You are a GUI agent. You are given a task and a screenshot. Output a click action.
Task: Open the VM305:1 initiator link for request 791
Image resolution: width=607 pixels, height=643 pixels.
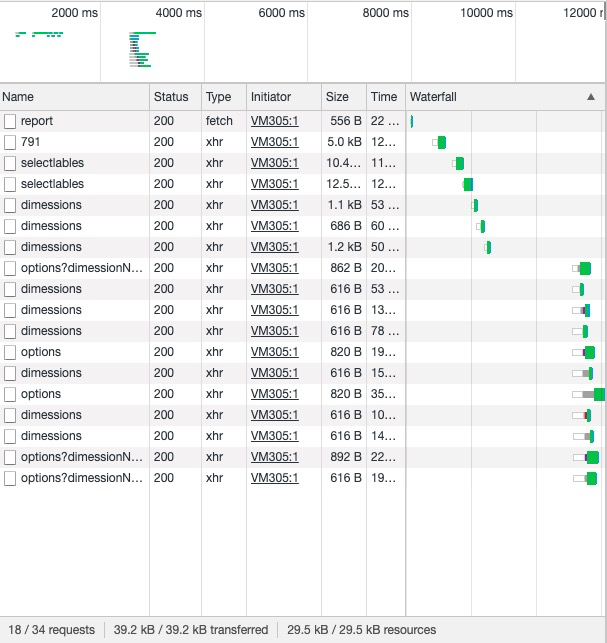coord(274,142)
